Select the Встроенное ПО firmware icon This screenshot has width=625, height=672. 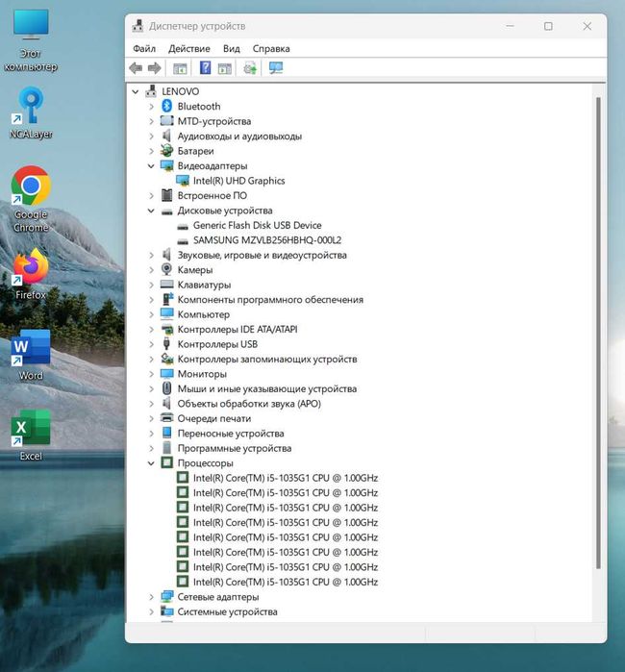[166, 195]
